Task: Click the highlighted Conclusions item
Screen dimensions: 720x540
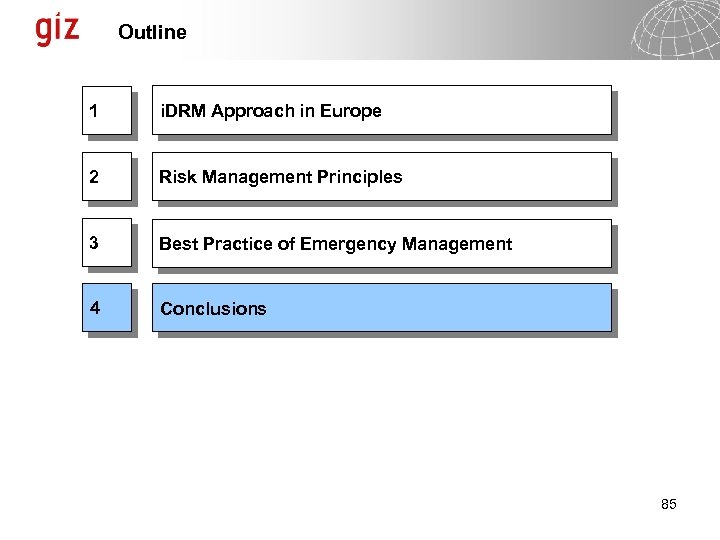Action: tap(380, 308)
